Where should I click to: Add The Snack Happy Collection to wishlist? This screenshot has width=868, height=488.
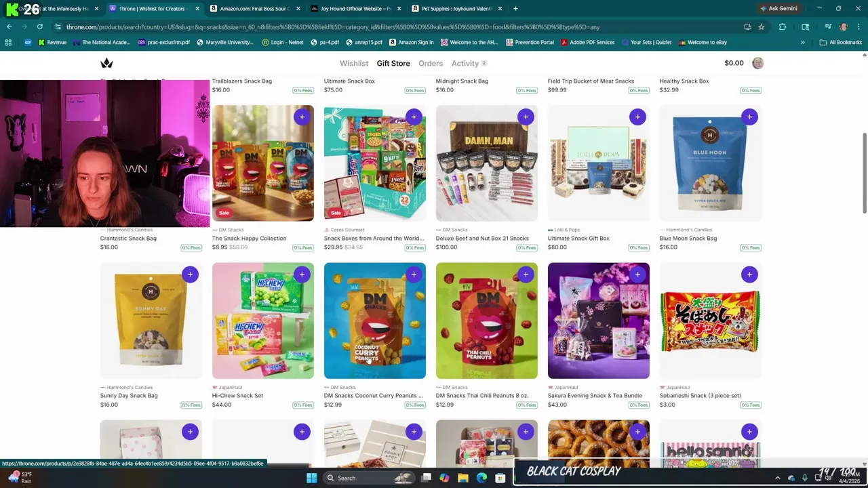[x=302, y=117]
